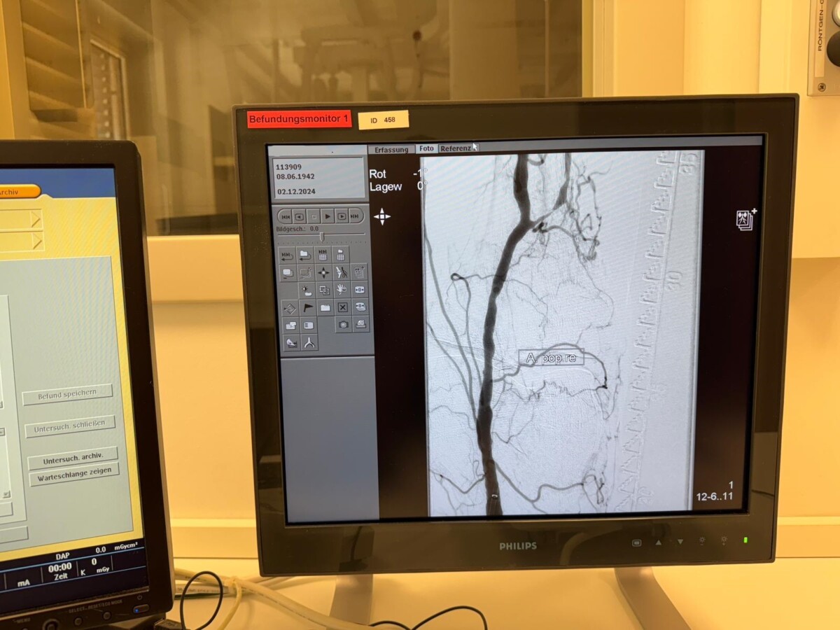The height and width of the screenshot is (630, 840).
Task: Select the crosshair centering tool
Action: coord(323,272)
